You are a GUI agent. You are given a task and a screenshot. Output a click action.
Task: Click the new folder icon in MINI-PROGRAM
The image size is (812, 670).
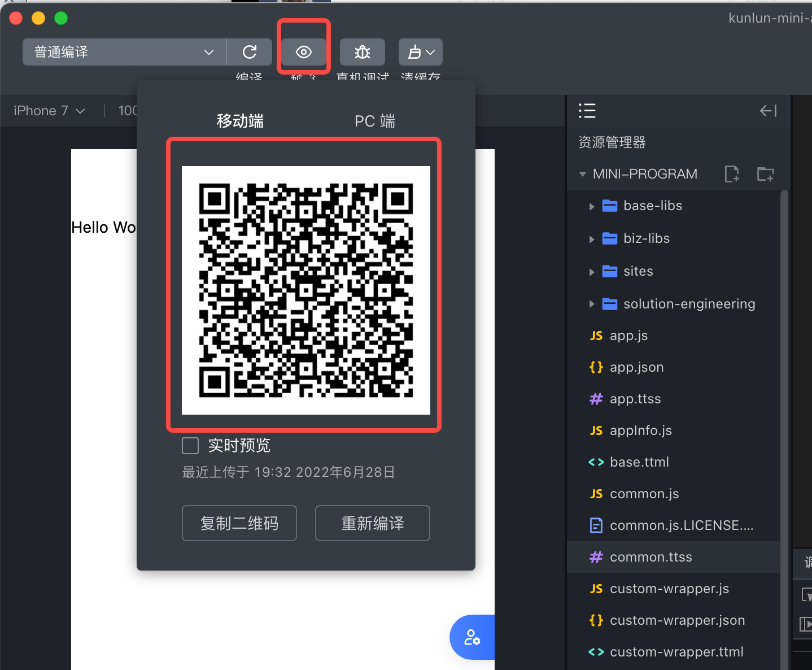[765, 174]
